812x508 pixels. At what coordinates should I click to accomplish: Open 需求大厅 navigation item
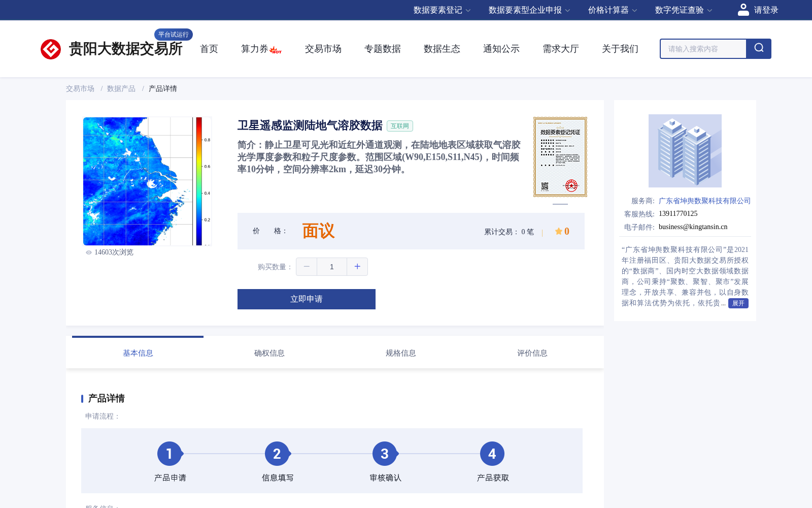pos(561,49)
